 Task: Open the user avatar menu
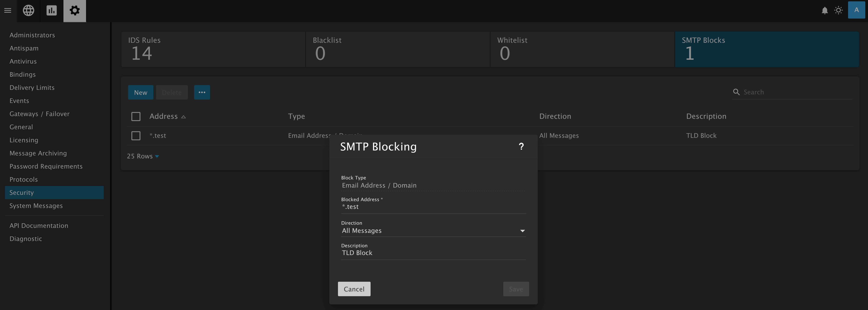[x=856, y=10]
